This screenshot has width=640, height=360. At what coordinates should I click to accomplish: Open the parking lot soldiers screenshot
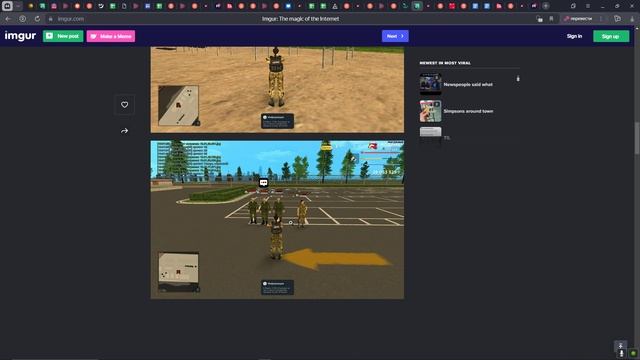[x=277, y=220]
